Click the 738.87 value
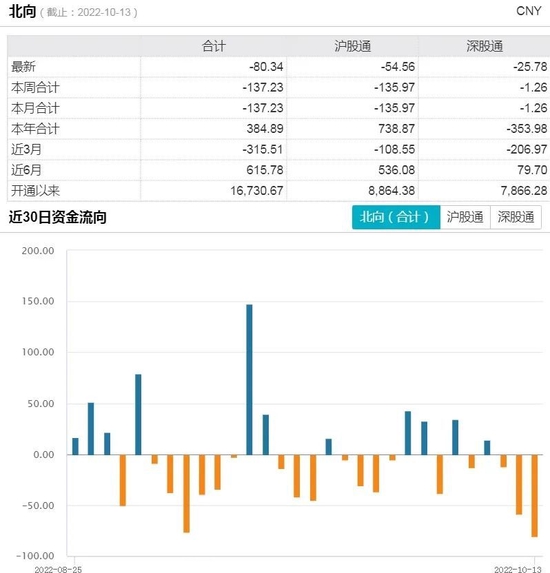Image resolution: width=550 pixels, height=573 pixels. point(397,129)
